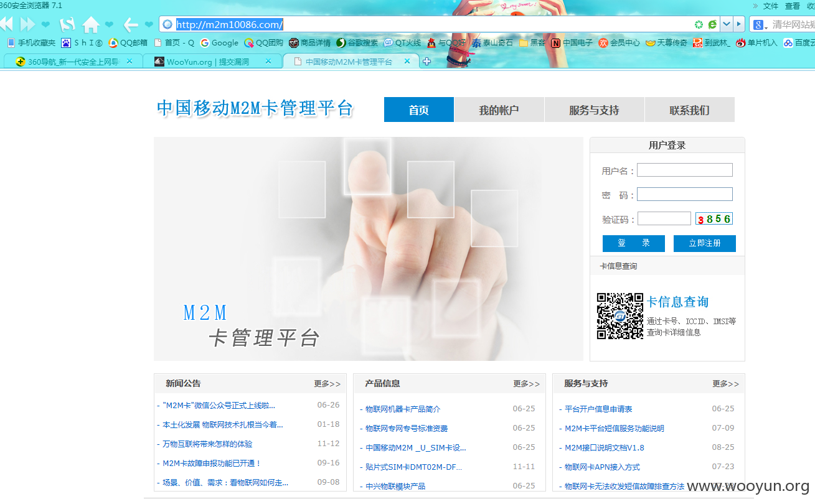Refresh the 3856 captcha image
The width and height of the screenshot is (815, 504).
(714, 218)
